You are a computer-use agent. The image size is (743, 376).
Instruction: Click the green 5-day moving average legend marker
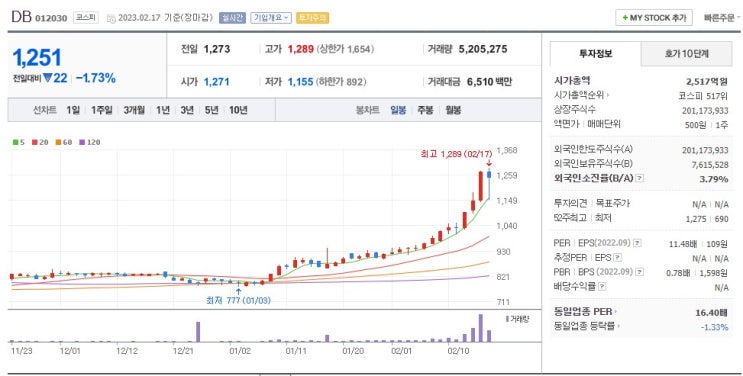pyautogui.click(x=16, y=142)
